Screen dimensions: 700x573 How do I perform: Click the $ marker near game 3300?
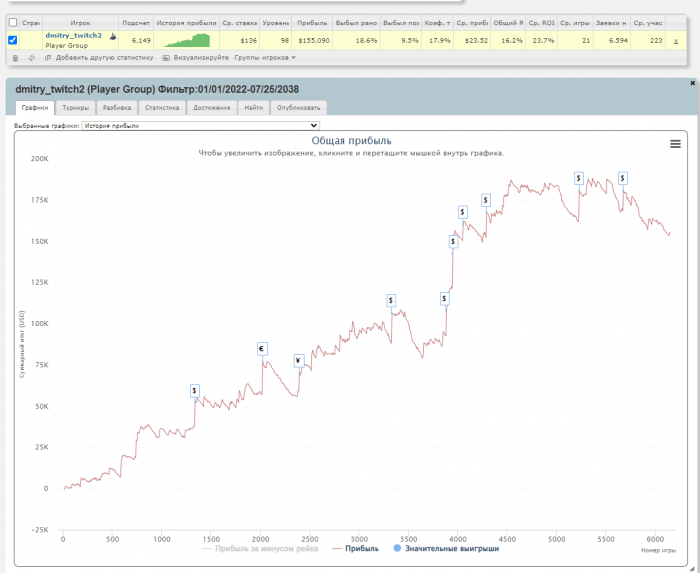point(391,300)
